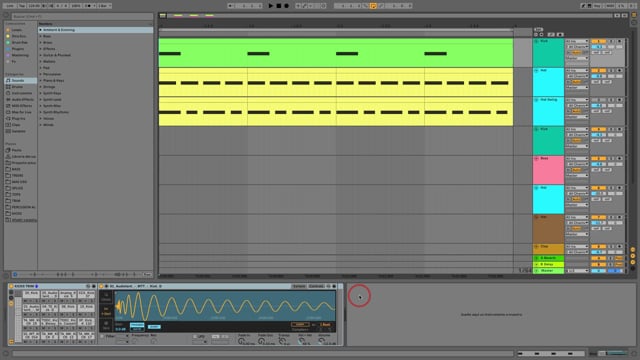Viewport: 640px width, 360px height.
Task: Expand the Guitar & Plucked folder
Action: click(x=40, y=55)
